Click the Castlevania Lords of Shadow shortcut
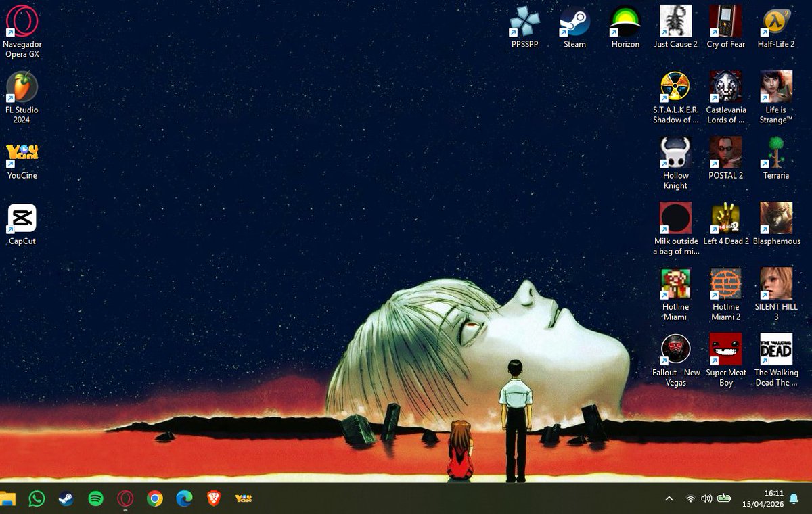Viewport: 812px width, 514px height. [725, 97]
